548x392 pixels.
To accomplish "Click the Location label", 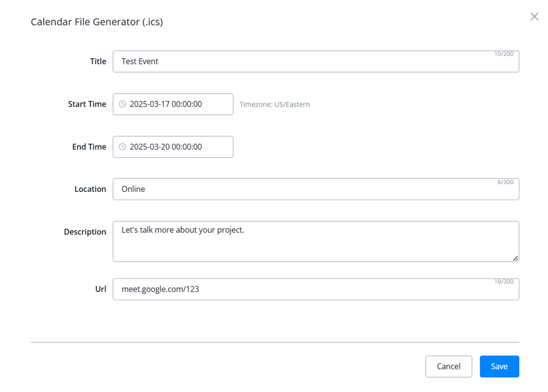I will (x=90, y=189).
